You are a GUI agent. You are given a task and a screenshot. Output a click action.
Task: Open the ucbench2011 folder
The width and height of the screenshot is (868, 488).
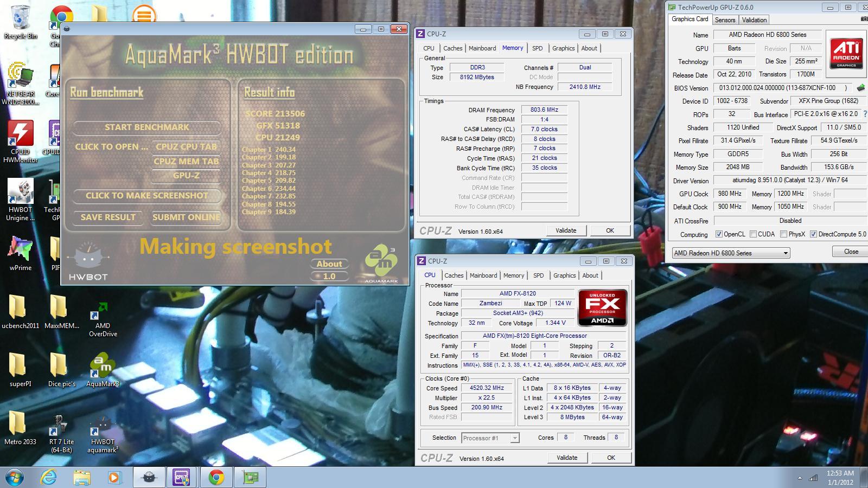(x=20, y=312)
